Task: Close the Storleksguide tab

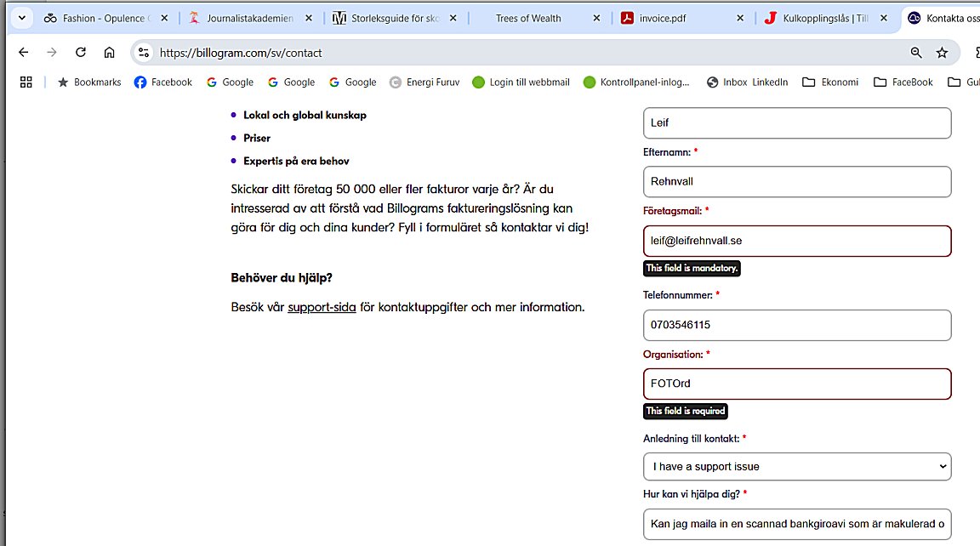Action: [x=453, y=18]
